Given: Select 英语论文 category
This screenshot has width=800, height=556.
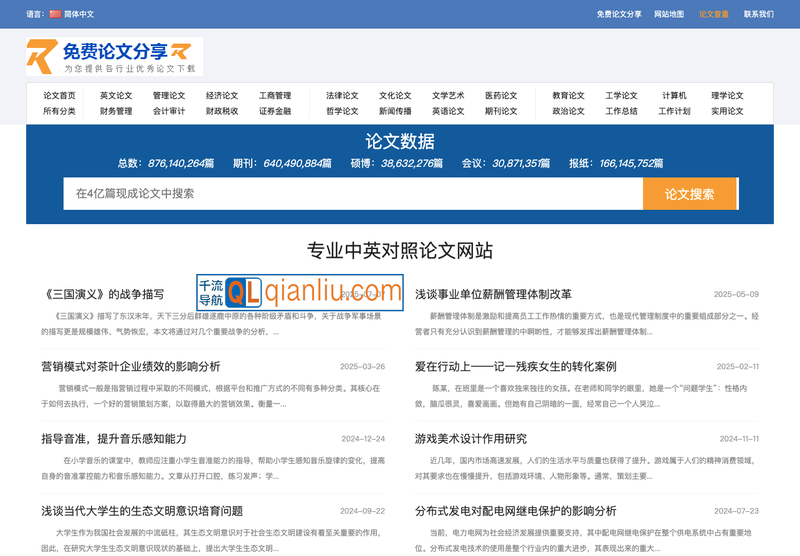Looking at the screenshot, I should click(x=448, y=111).
